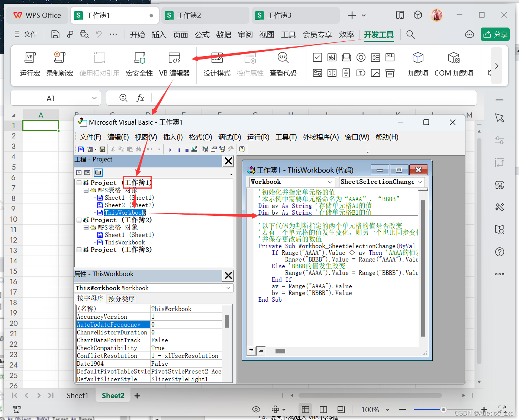This screenshot has width=519, height=420.
Task: Click the 查看代码 view code icon
Action: [x=283, y=58]
